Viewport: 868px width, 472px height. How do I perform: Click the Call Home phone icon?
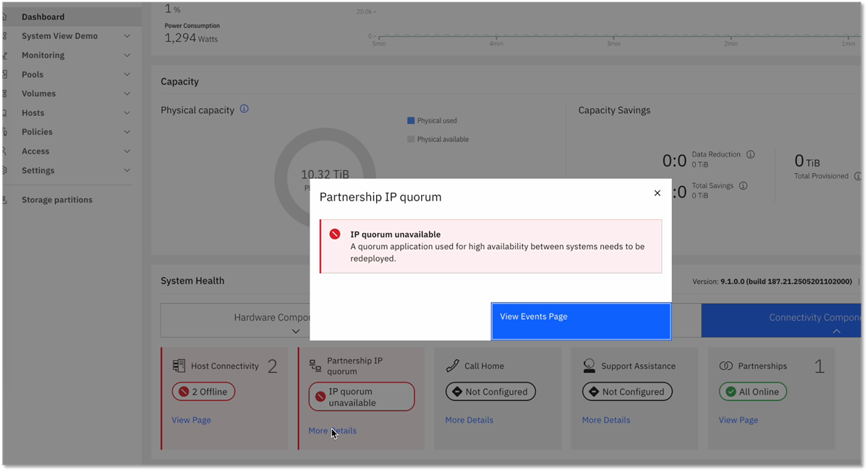tap(452, 366)
